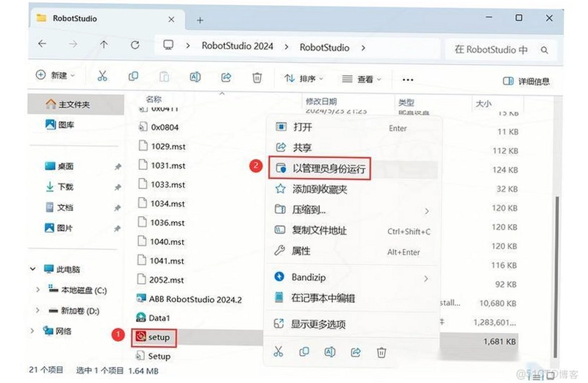
Task: Open a new tab with the plus
Action: [x=200, y=21]
